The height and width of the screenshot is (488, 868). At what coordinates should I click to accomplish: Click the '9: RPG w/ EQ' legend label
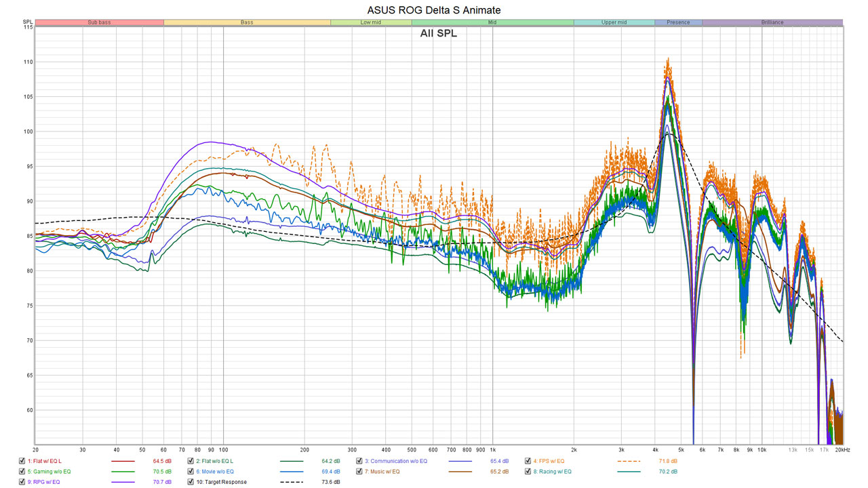click(44, 482)
